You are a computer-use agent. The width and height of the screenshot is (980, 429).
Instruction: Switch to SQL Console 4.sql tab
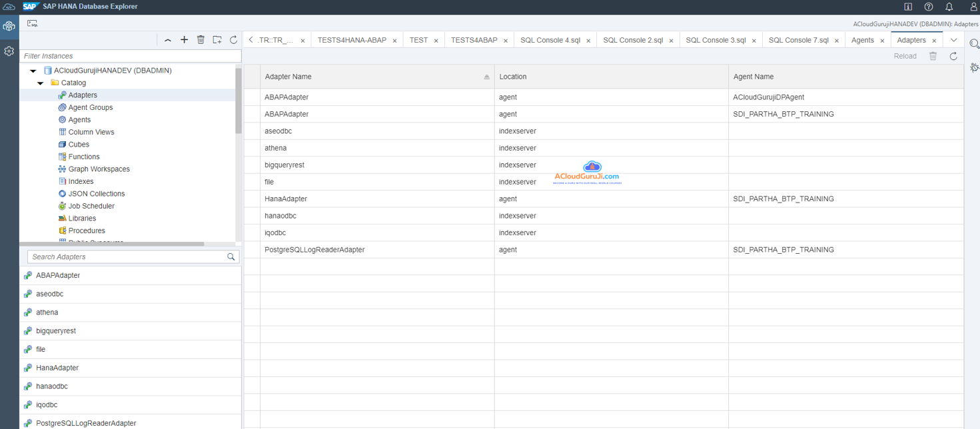550,40
